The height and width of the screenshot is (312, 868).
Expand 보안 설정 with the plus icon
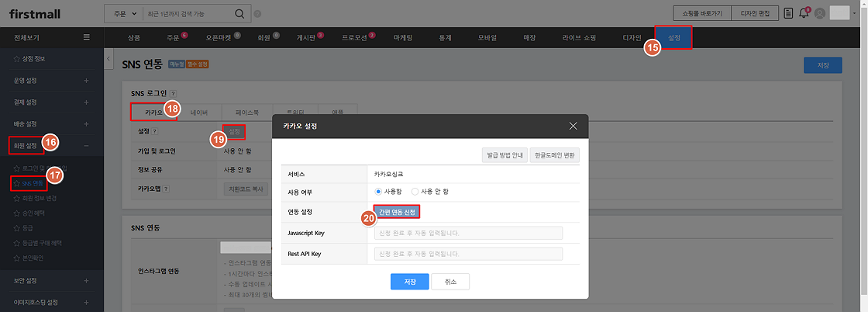pyautogui.click(x=86, y=280)
